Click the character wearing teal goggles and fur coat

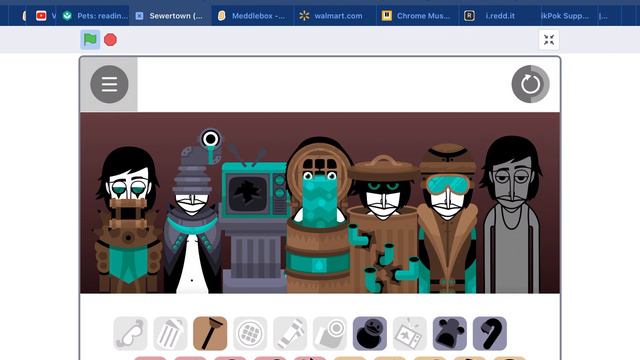448,218
